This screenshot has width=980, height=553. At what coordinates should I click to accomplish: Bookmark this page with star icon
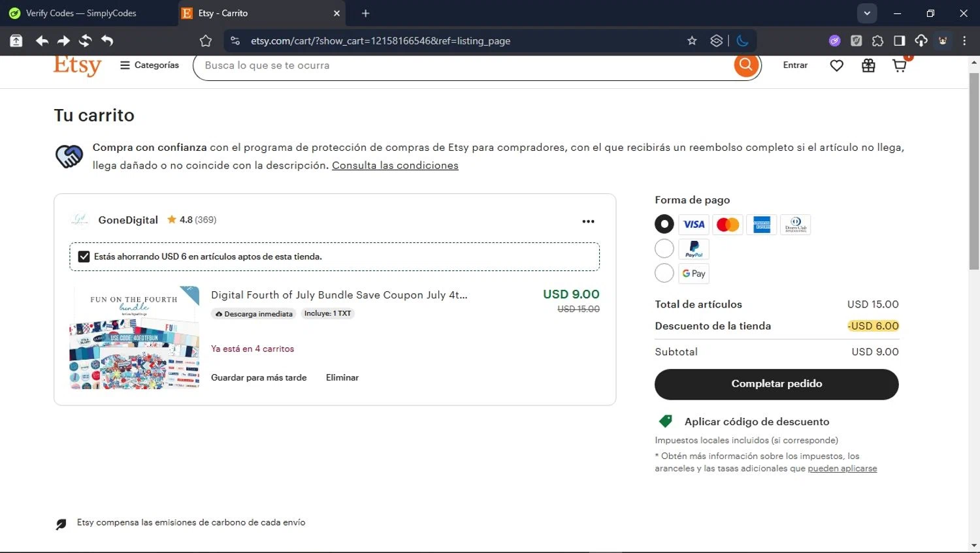tap(692, 40)
